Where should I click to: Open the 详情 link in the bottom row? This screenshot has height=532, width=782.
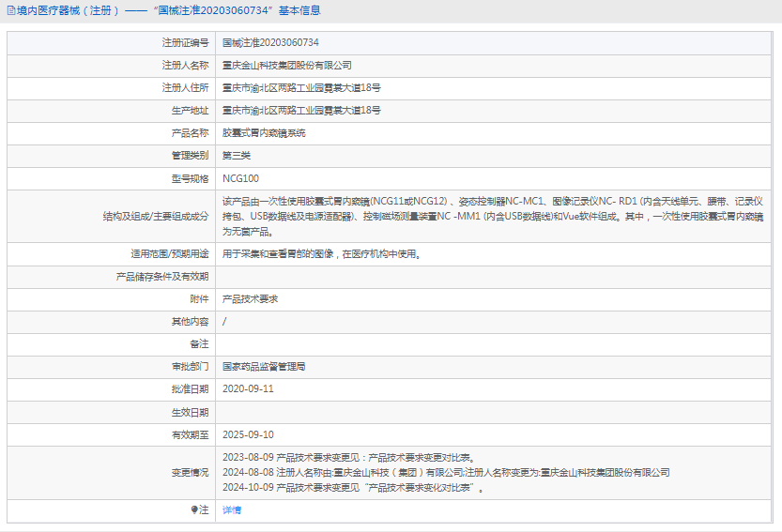(x=232, y=509)
